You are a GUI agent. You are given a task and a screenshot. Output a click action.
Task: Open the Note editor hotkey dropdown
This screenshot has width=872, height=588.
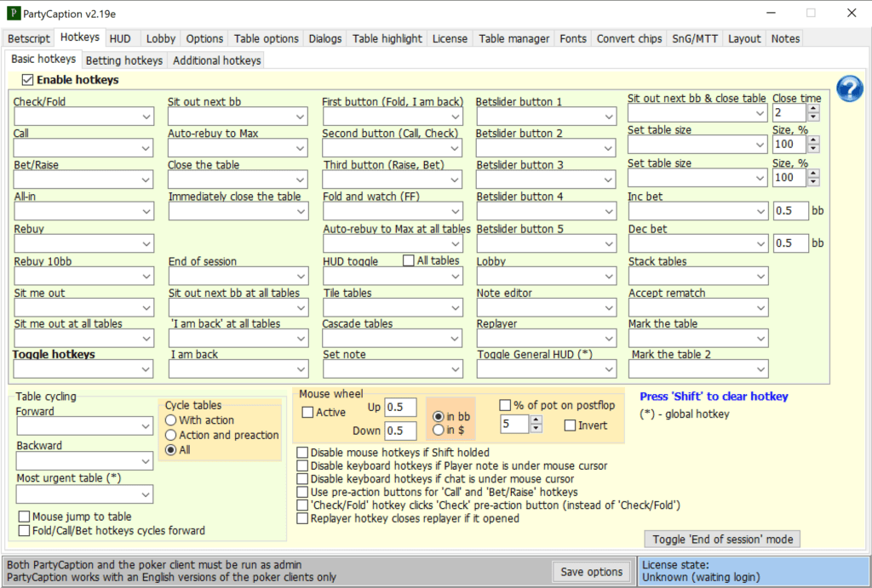(x=547, y=308)
